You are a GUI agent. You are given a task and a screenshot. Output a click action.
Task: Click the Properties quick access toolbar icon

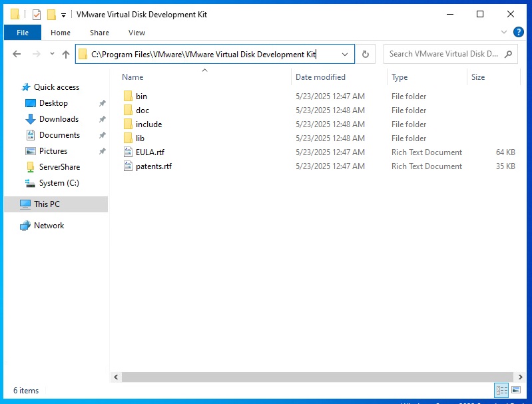tap(37, 14)
